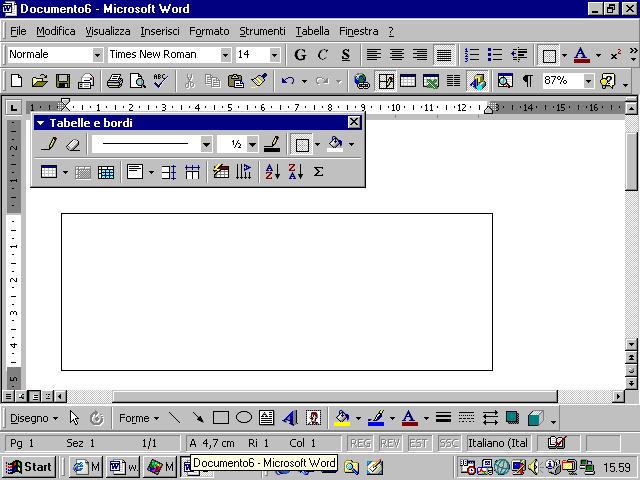Open the 87% zoom dropdown

click(588, 81)
